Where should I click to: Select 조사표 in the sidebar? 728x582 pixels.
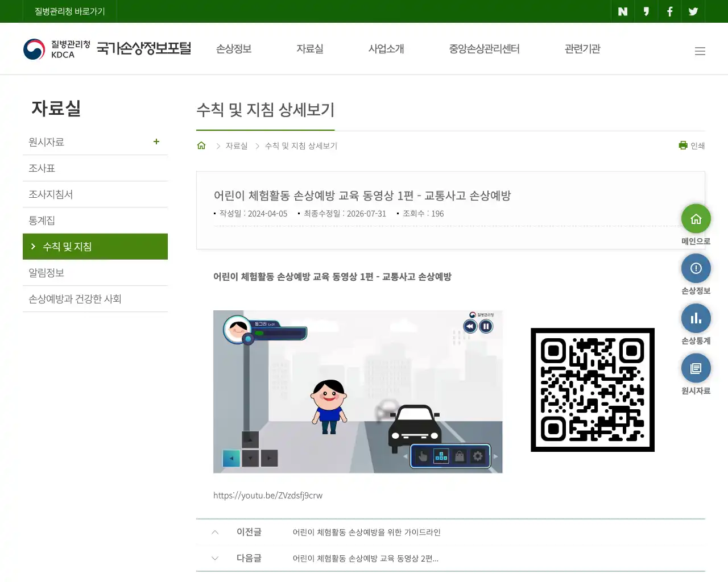point(95,168)
